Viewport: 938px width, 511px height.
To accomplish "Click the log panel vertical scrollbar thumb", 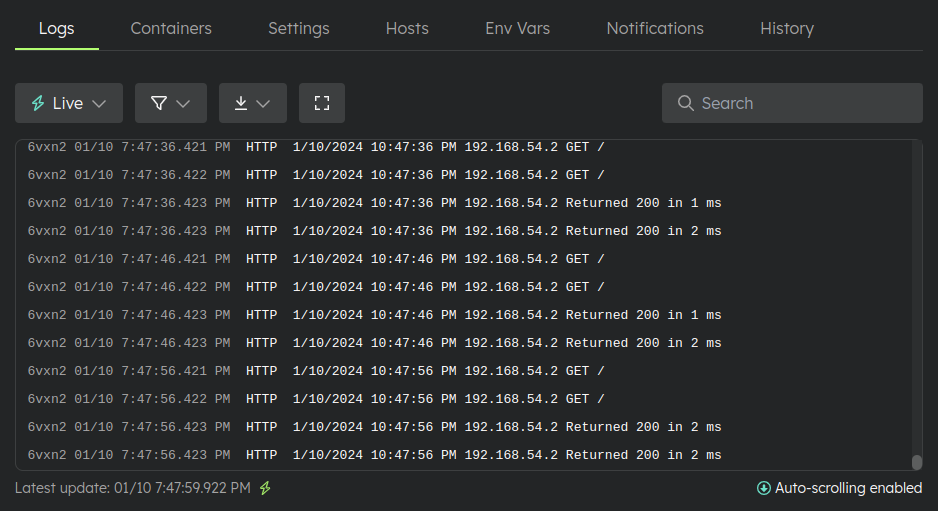I will click(x=916, y=462).
